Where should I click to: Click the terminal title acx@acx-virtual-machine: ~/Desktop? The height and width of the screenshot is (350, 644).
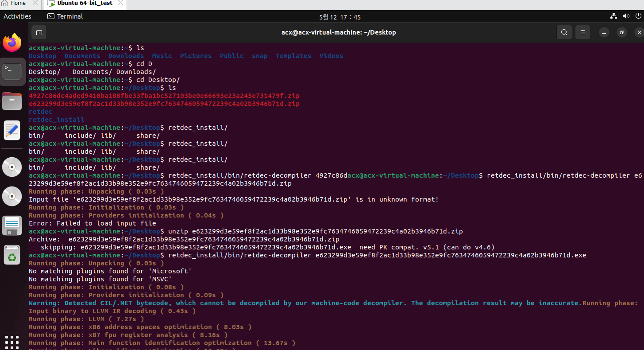[339, 32]
